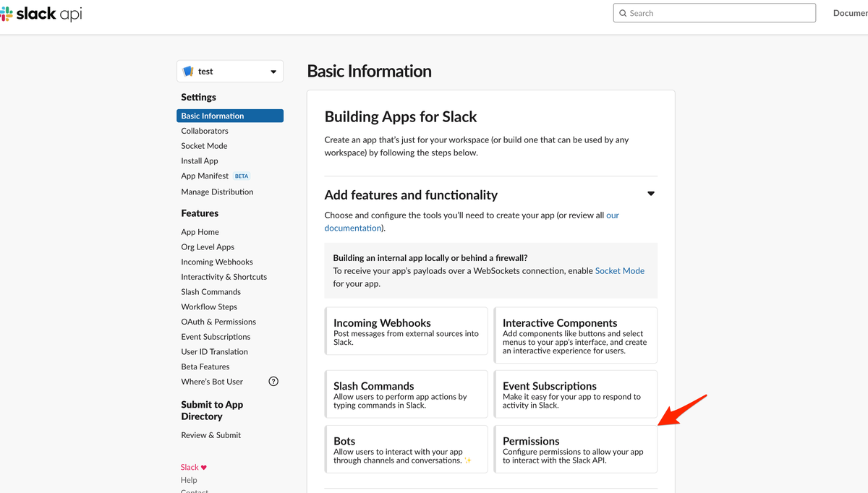The height and width of the screenshot is (493, 868).
Task: Open OAuth & Permissions page
Action: pos(218,322)
